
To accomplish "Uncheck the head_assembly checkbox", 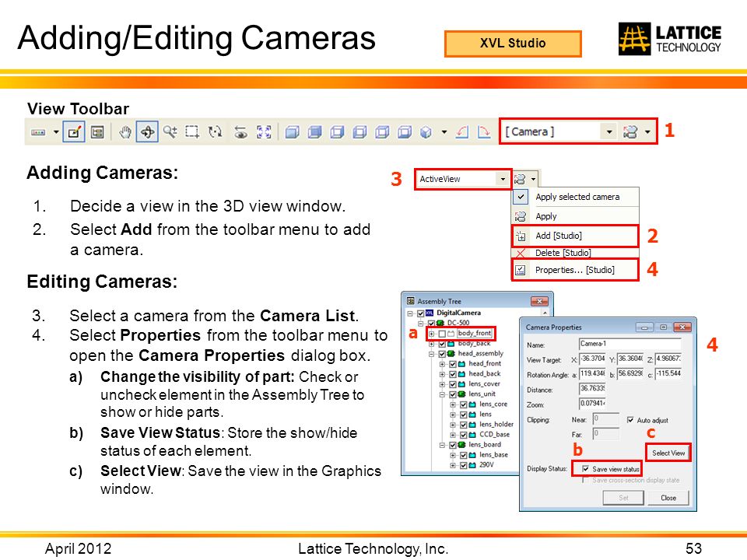I will point(442,353).
